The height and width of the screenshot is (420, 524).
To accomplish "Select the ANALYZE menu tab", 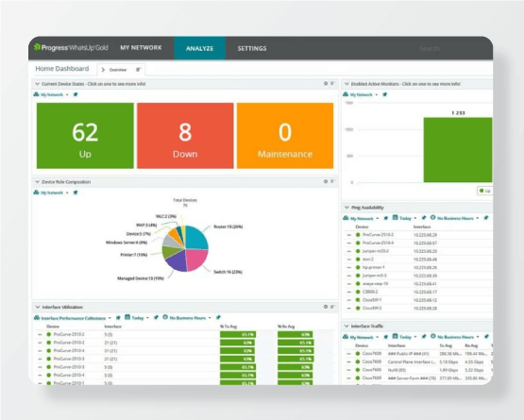I will (199, 48).
